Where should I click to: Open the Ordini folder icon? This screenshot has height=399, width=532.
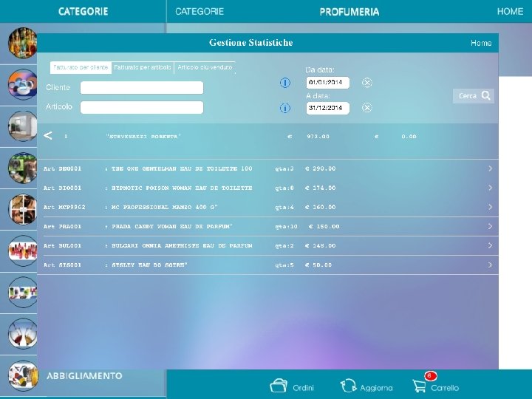click(x=279, y=386)
